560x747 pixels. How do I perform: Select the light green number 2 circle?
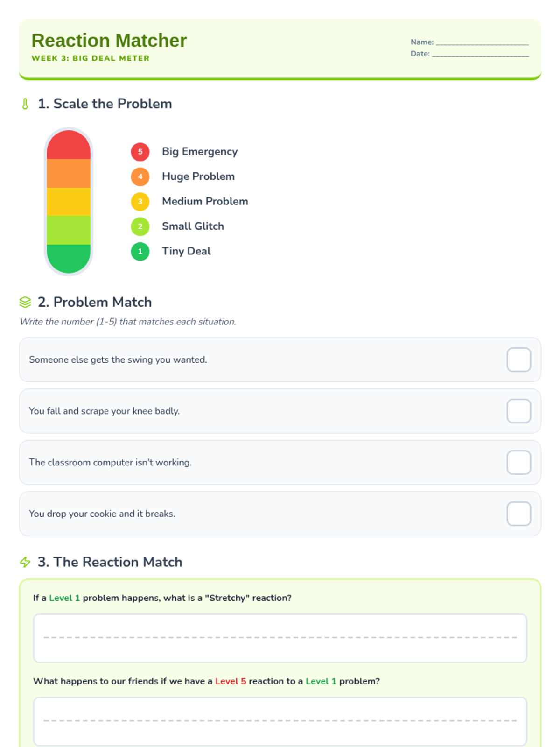[140, 226]
